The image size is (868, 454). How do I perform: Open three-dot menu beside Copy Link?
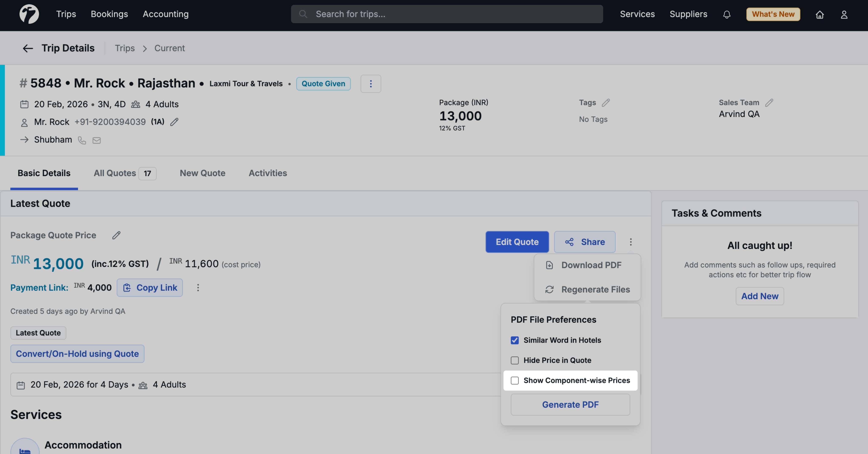(x=198, y=287)
